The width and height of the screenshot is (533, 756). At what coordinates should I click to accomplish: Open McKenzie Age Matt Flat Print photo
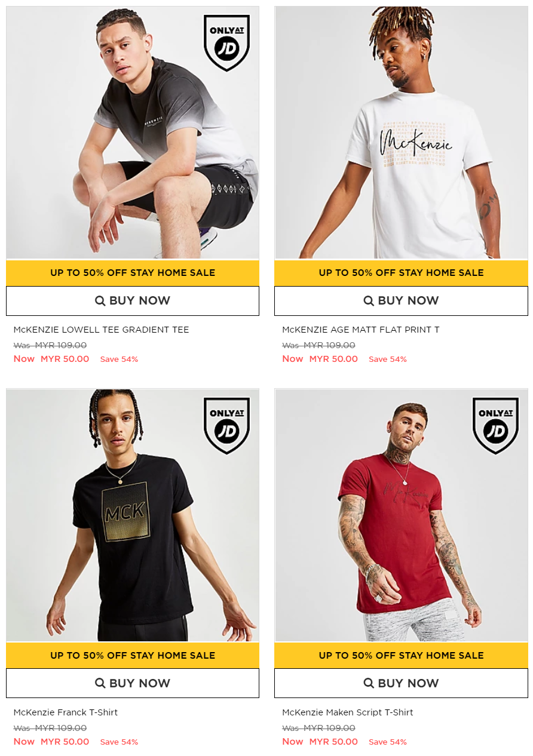[402, 133]
